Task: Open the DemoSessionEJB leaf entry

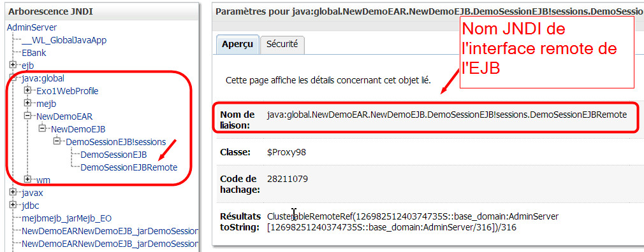Action: click(x=113, y=155)
